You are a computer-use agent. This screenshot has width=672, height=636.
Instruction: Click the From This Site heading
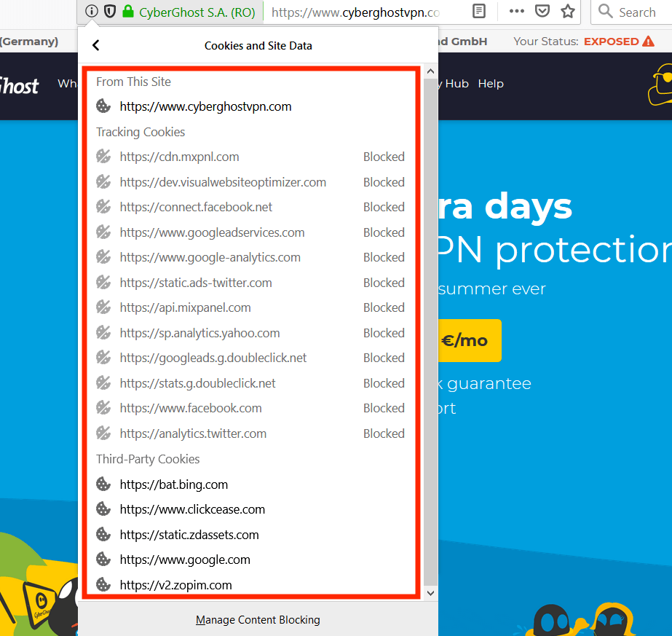point(133,82)
